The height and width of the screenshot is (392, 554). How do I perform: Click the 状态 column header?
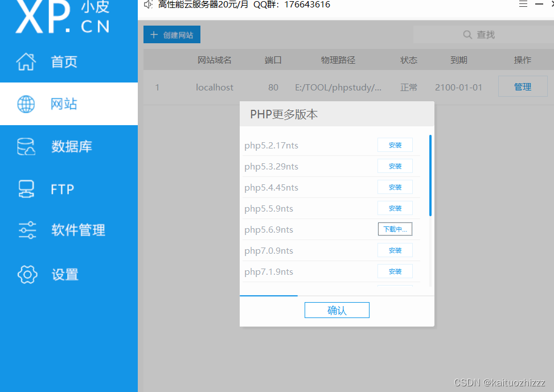click(x=408, y=59)
